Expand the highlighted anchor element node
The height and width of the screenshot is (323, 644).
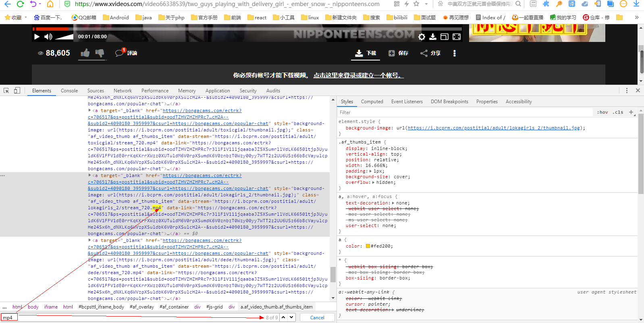[89, 175]
